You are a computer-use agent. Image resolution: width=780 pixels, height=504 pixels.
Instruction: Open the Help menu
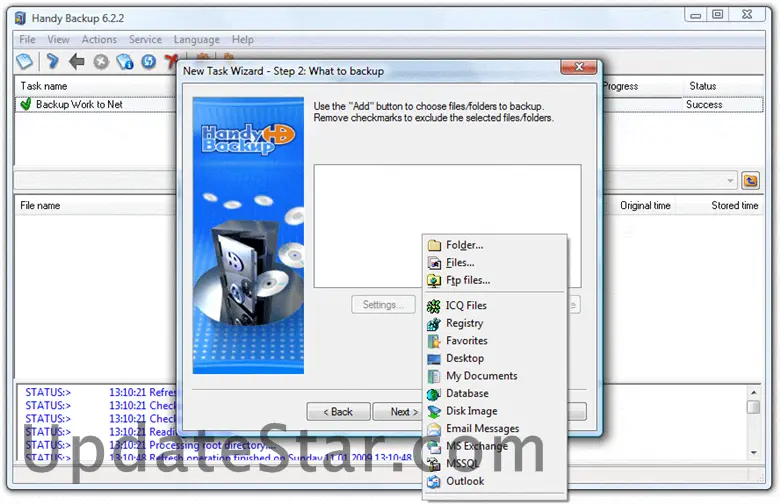point(243,39)
